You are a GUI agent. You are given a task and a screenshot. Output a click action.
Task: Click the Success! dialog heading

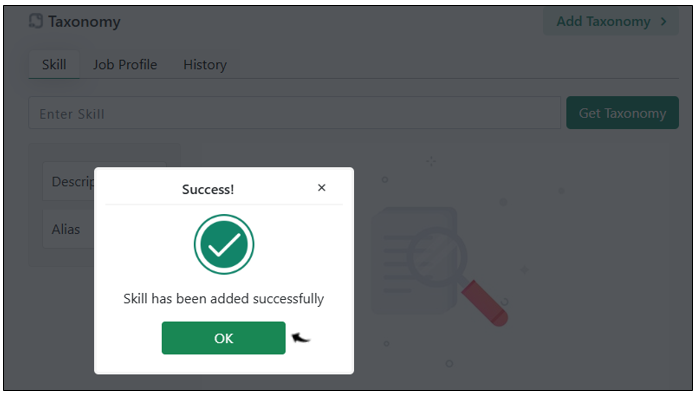208,189
